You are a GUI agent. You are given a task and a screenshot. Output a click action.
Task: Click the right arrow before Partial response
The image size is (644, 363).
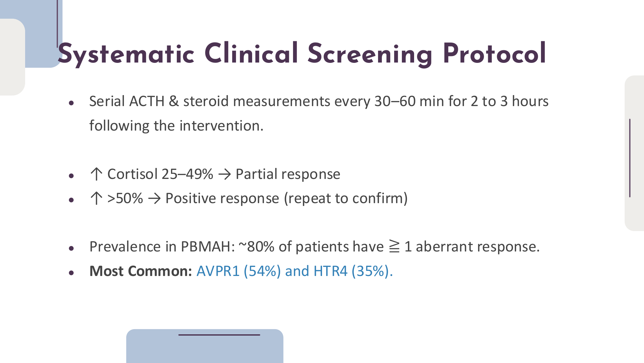[224, 174]
